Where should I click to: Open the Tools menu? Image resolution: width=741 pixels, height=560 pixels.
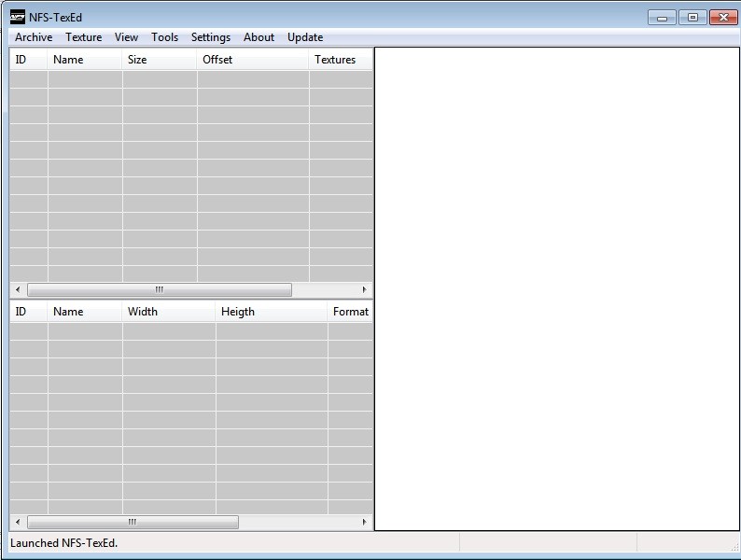pos(164,37)
